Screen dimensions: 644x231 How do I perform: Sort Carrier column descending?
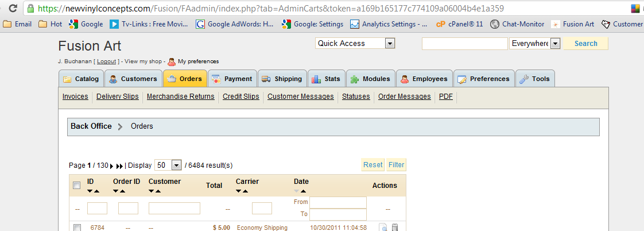[239, 191]
